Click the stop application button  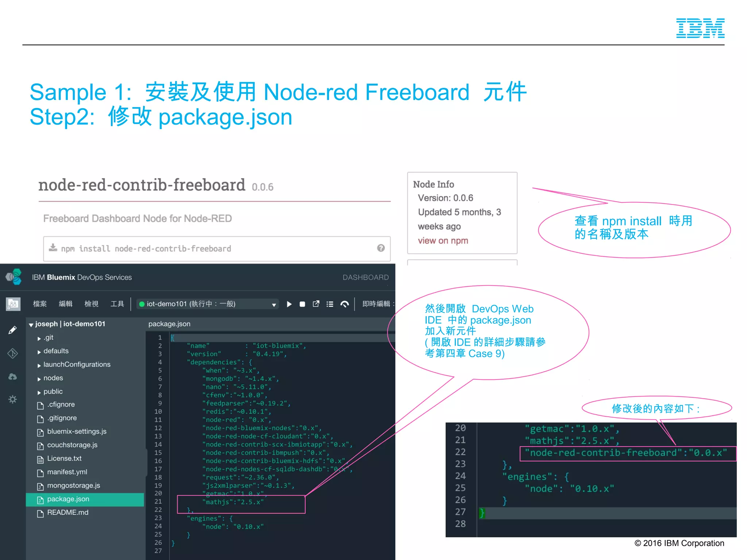[x=302, y=304]
